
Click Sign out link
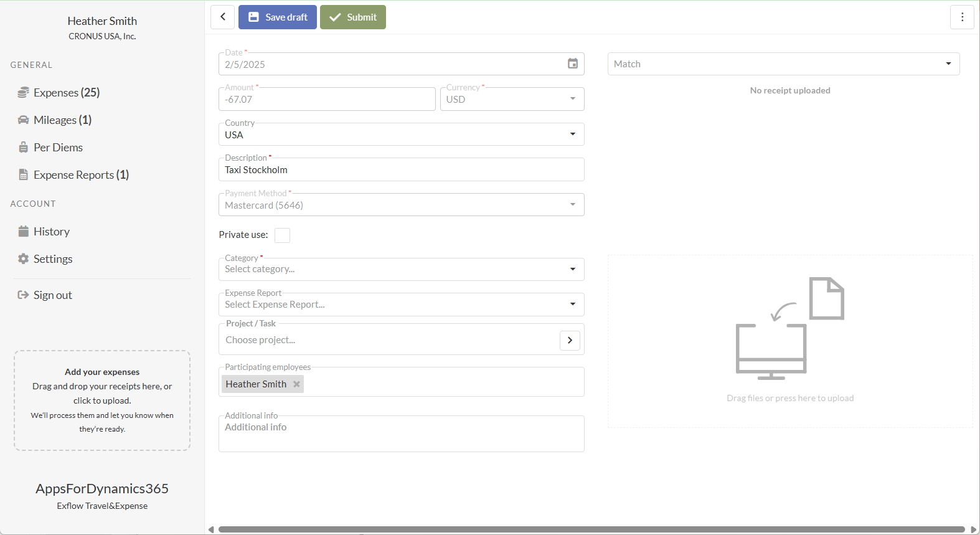pyautogui.click(x=52, y=295)
